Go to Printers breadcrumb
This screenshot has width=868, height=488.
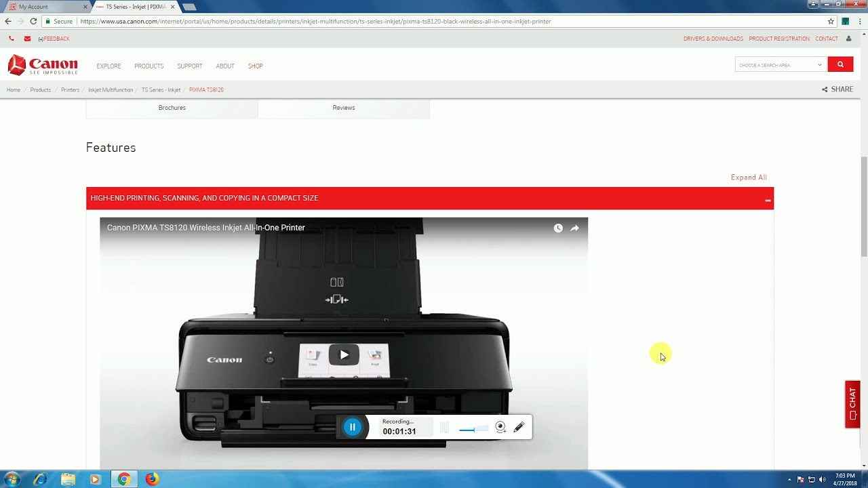pos(70,89)
